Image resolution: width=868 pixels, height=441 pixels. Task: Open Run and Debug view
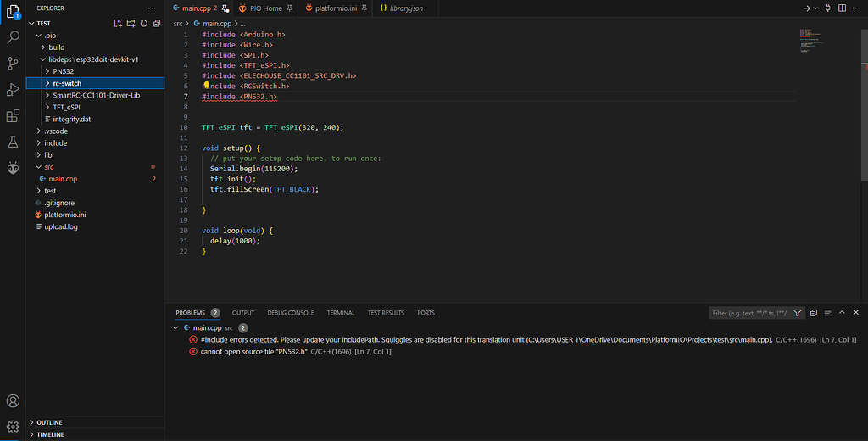coord(13,90)
